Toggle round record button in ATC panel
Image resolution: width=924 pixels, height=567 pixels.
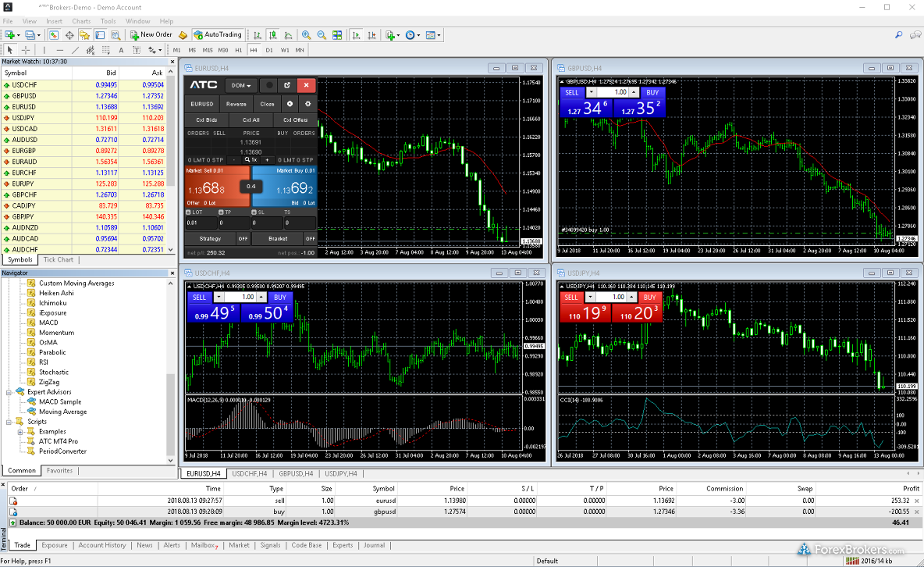click(269, 85)
